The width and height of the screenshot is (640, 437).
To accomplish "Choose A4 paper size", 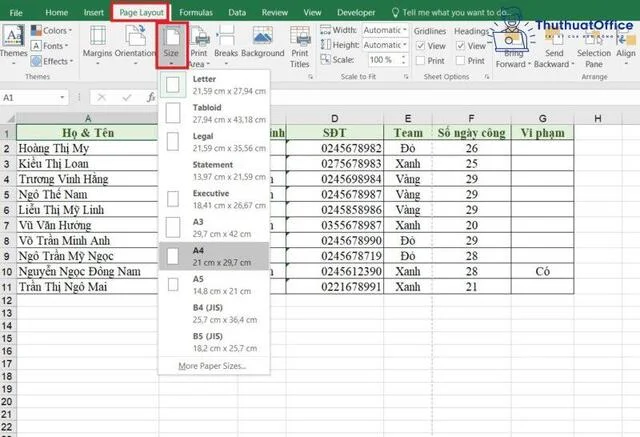I will click(x=214, y=256).
